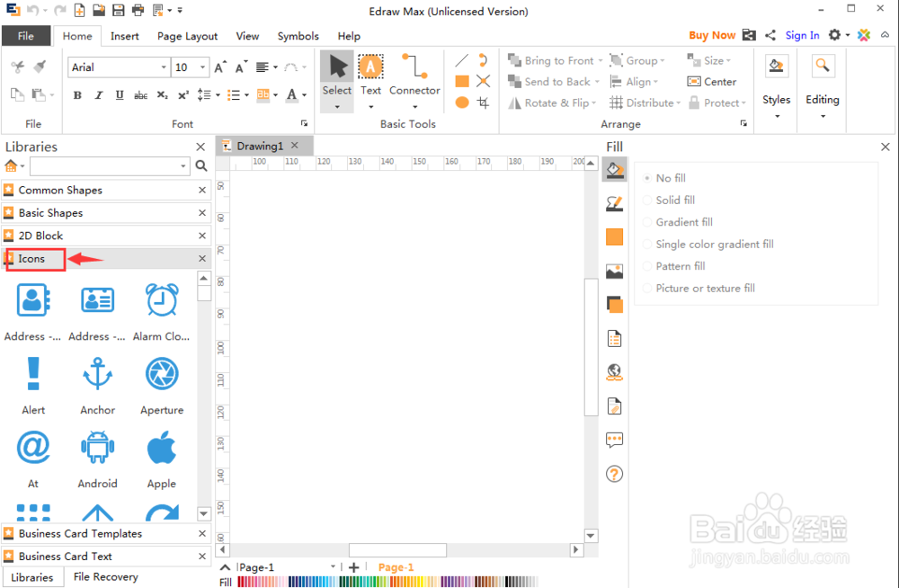
Task: Select No fill option
Action: click(x=664, y=178)
